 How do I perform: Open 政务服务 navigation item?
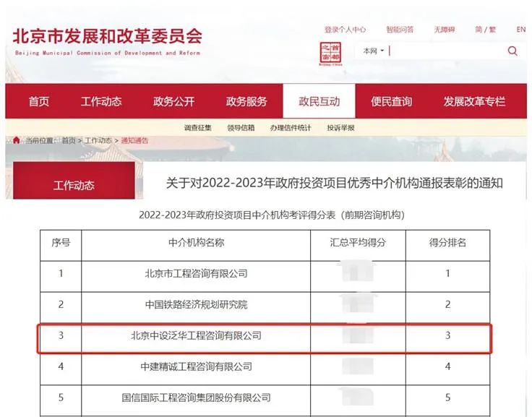pyautogui.click(x=246, y=101)
